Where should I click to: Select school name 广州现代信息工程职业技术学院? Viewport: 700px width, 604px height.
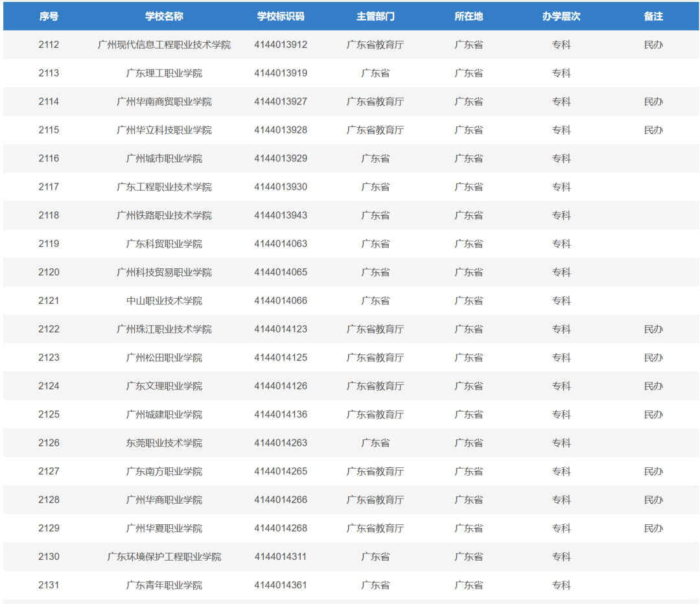tap(164, 45)
